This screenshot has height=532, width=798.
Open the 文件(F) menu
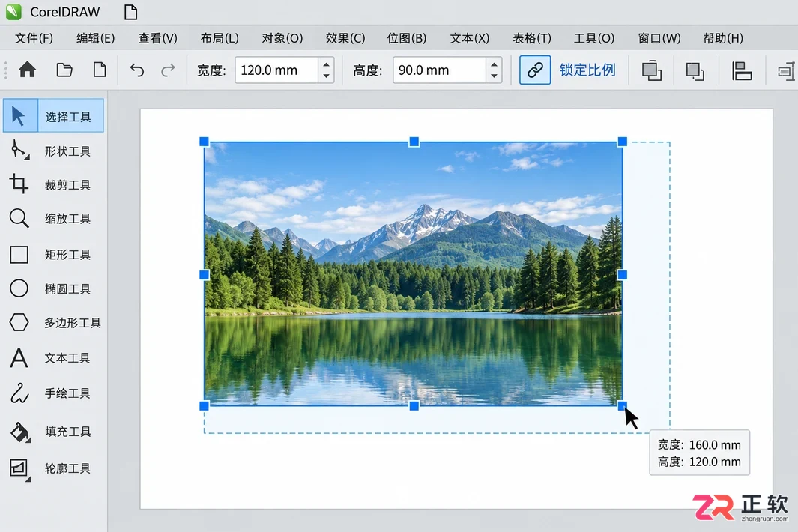pos(34,38)
